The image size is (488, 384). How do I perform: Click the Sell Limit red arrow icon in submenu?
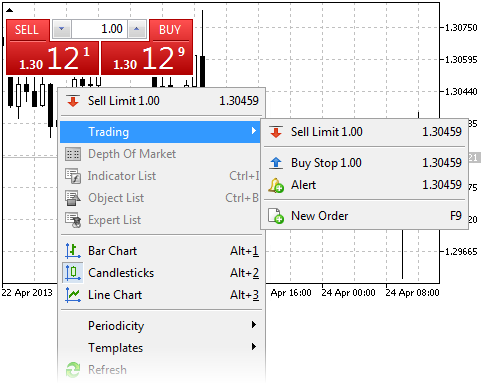[x=276, y=132]
